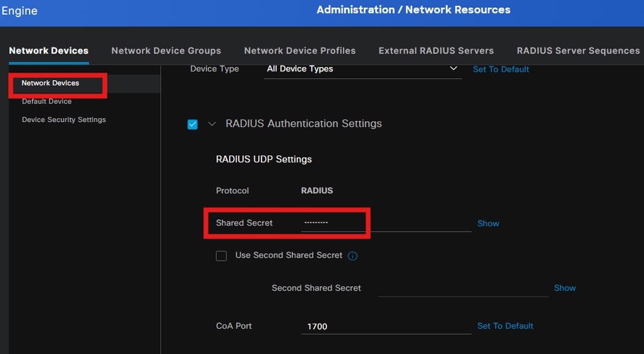Open Device Security Settings in sidebar
Screen dimensions: 644x354
64,120
